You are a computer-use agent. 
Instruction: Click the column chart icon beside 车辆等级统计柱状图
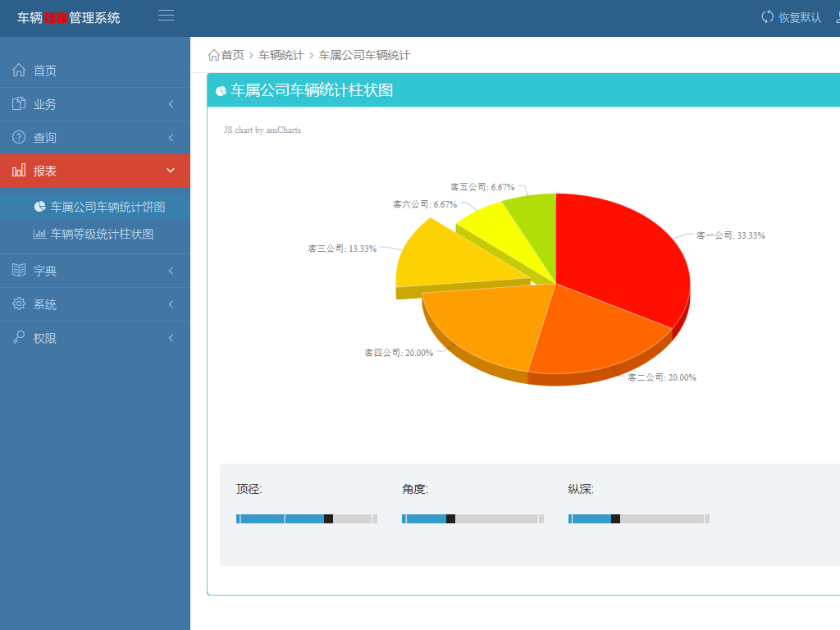point(39,235)
